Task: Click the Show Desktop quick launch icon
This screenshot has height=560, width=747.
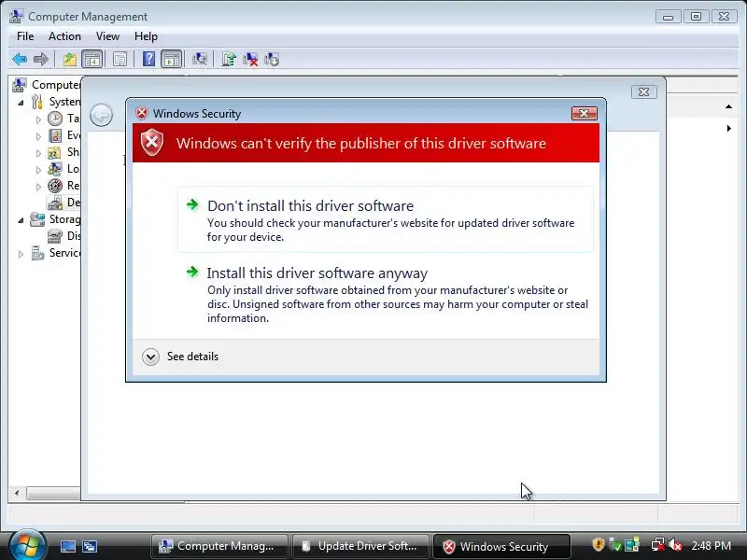Action: point(67,546)
